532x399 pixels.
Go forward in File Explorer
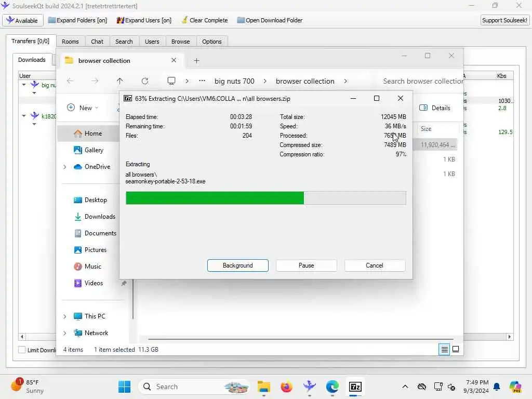tap(95, 81)
